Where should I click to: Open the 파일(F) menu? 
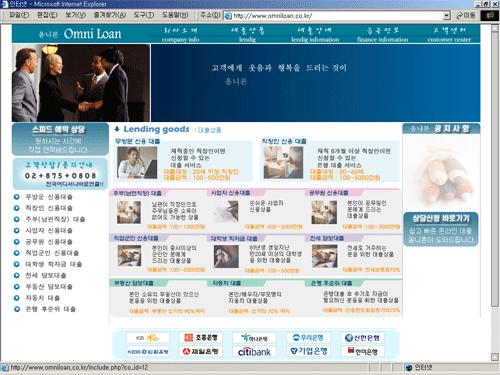pyautogui.click(x=19, y=15)
